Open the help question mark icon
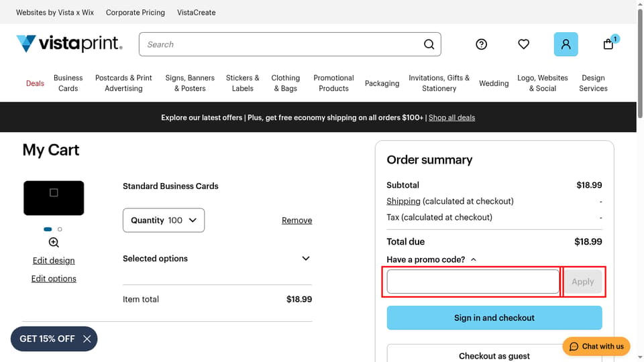The height and width of the screenshot is (362, 644). (482, 44)
